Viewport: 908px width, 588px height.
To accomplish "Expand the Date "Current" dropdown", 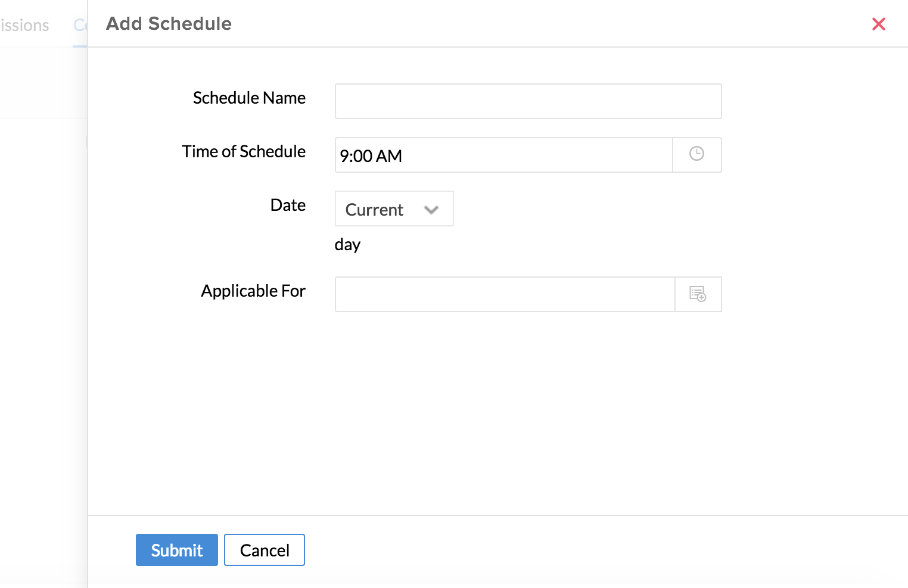I will (x=393, y=209).
